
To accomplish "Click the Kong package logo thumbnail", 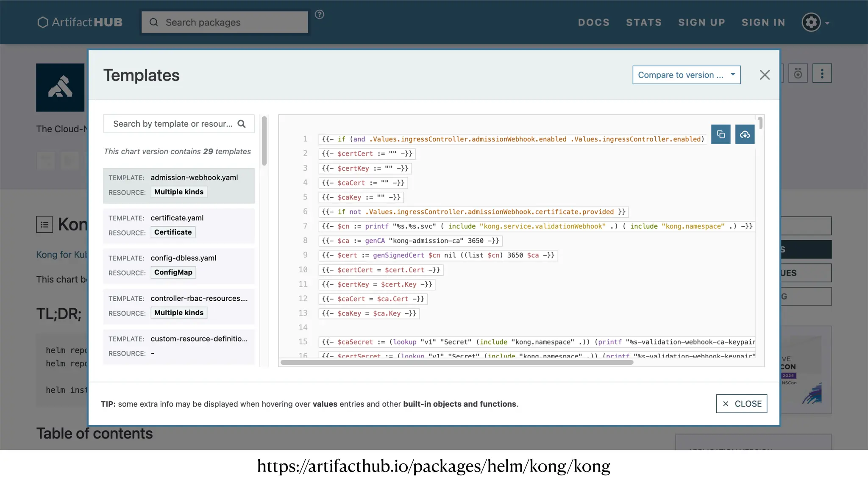I will pyautogui.click(x=60, y=88).
